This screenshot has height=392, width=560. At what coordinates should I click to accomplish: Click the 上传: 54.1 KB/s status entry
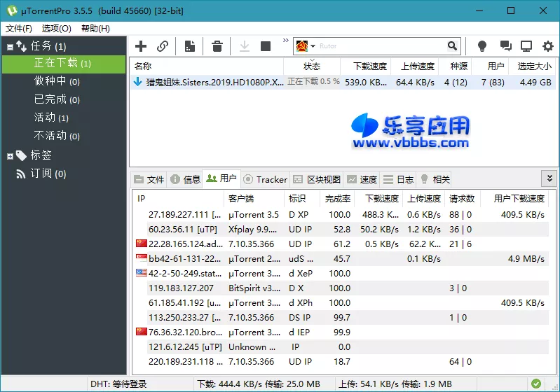(x=395, y=384)
